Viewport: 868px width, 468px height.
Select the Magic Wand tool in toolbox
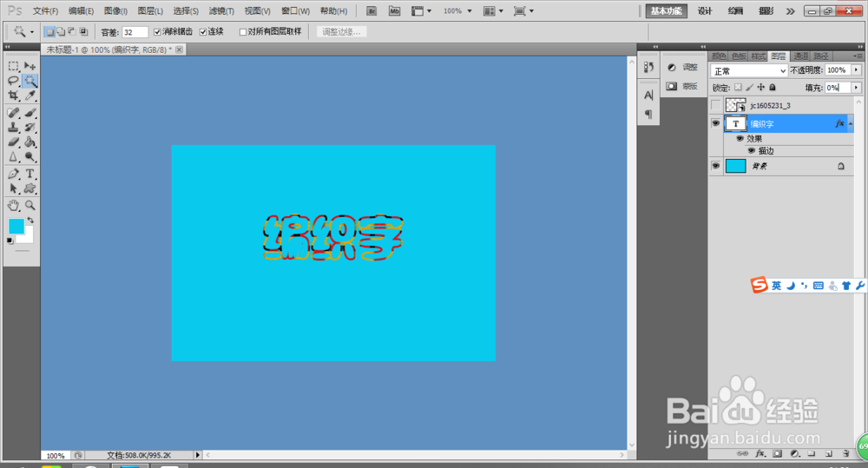30,81
